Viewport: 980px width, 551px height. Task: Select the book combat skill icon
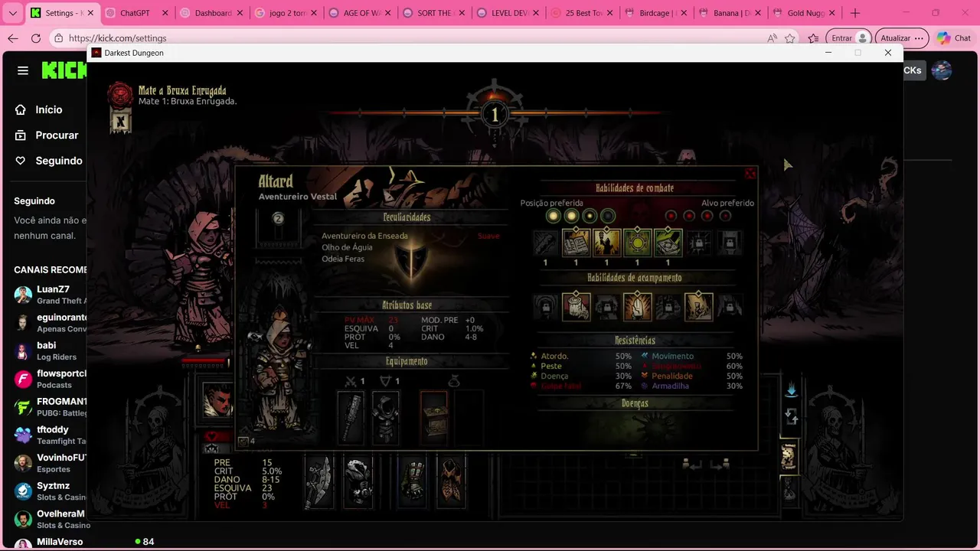[576, 243]
